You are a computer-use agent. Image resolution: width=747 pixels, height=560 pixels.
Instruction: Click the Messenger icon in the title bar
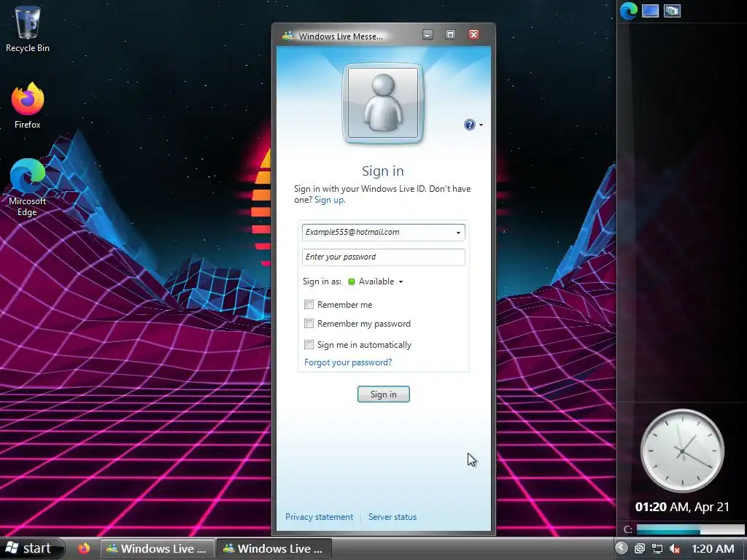tap(287, 36)
